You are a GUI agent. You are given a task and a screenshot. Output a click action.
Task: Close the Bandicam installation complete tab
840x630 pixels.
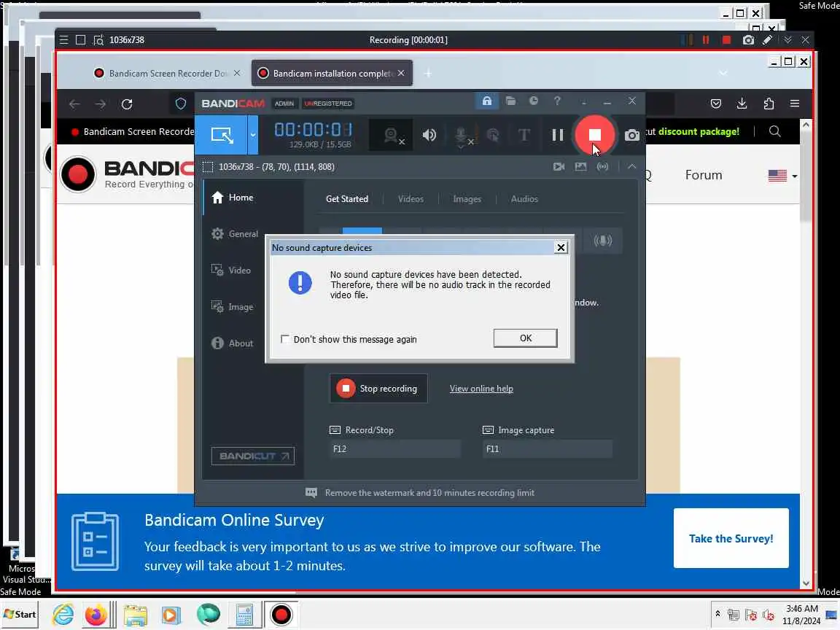pyautogui.click(x=401, y=73)
